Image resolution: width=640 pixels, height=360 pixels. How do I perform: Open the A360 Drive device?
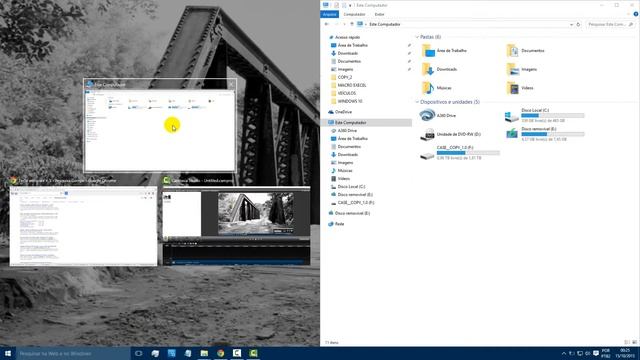438,116
